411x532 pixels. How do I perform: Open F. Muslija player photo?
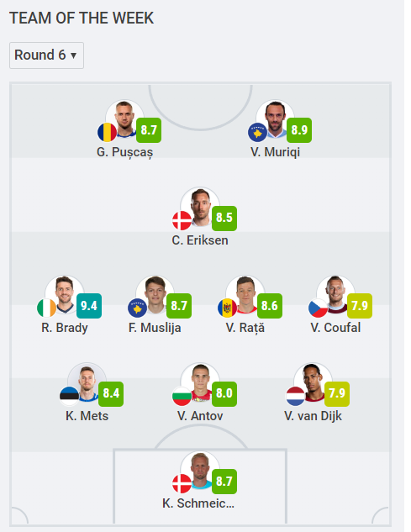(155, 294)
